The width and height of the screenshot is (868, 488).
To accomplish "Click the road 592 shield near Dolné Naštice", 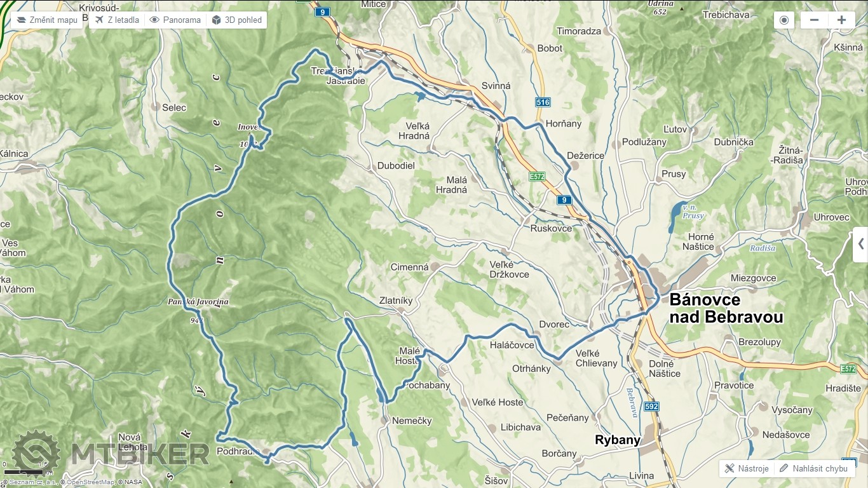I will [x=652, y=406].
